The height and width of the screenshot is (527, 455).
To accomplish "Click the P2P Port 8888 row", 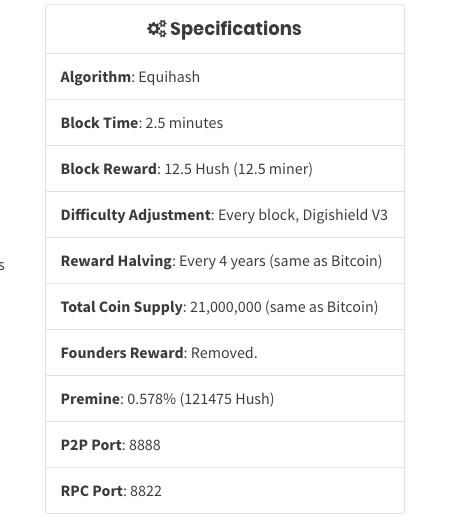I will point(225,445).
